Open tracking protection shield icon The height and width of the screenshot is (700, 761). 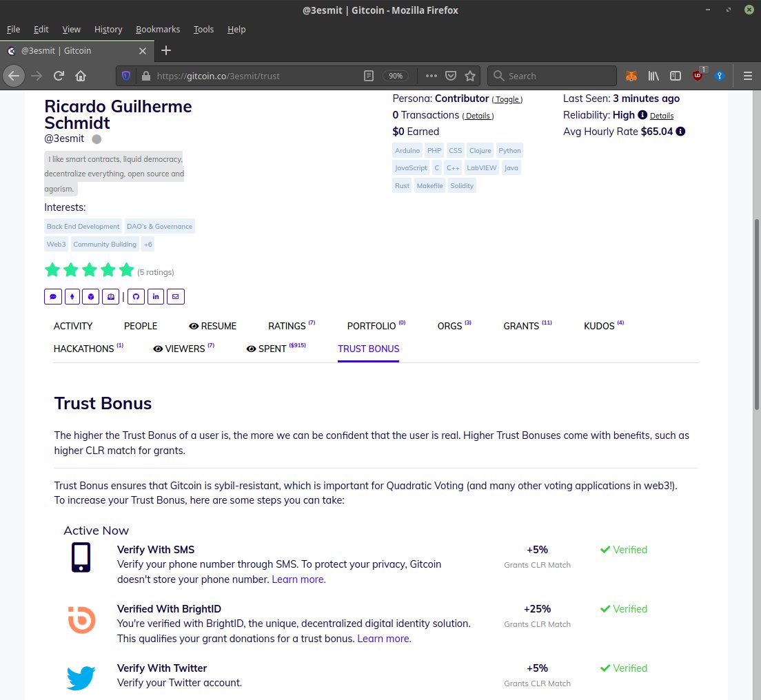click(126, 76)
